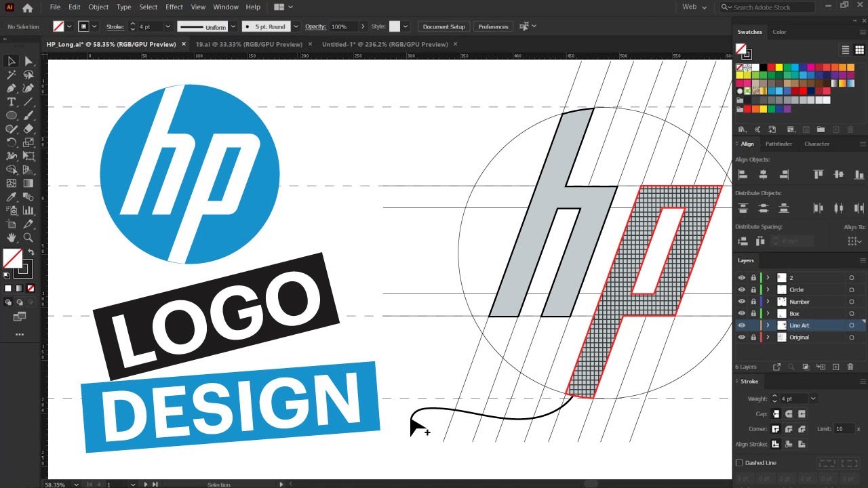The image size is (868, 488).
Task: Click the Edit Toolbar three dots
Action: pyautogui.click(x=19, y=334)
